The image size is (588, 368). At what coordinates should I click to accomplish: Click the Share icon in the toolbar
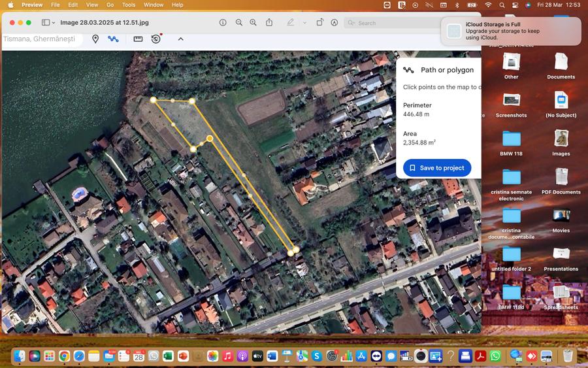pos(269,22)
